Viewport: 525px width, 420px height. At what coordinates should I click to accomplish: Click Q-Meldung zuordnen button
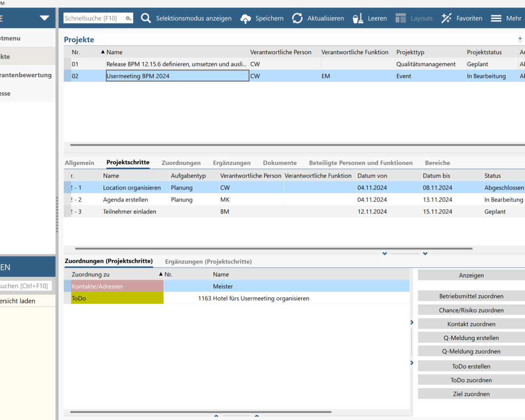(x=471, y=351)
